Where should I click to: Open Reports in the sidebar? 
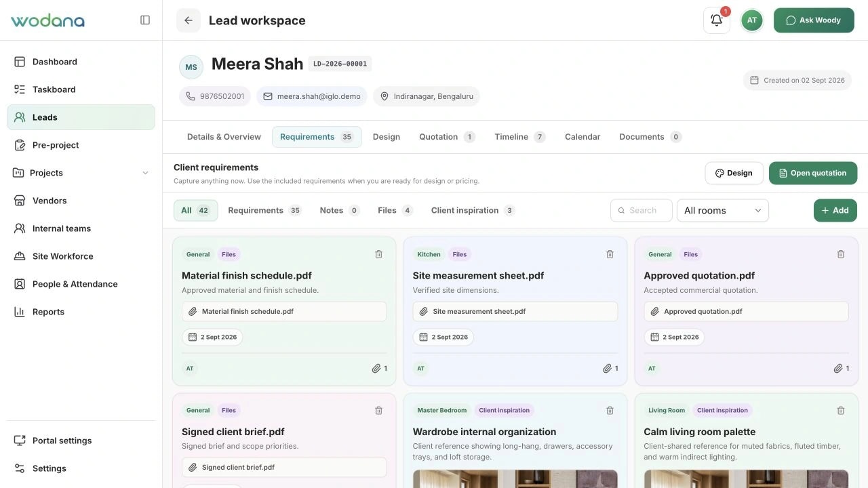(x=81, y=312)
